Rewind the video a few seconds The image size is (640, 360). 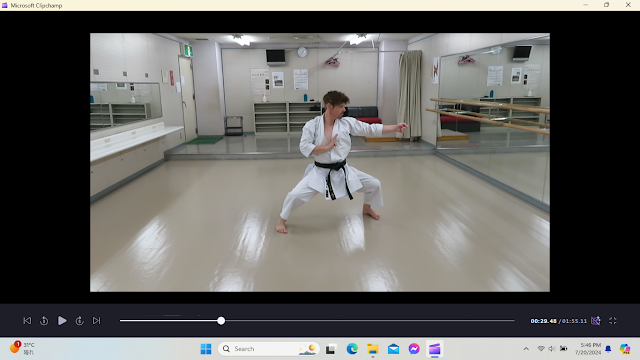point(44,321)
